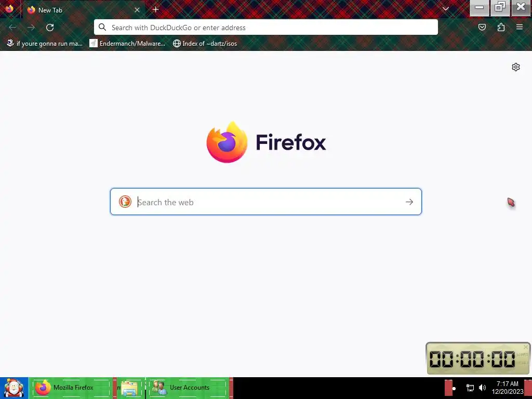Focus the Search the web field
The height and width of the screenshot is (399, 532).
[x=265, y=202]
